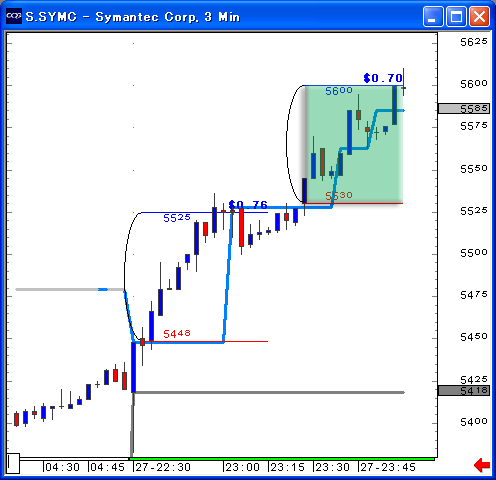Click the 5550 price scale label
Screen dimensions: 496x480
[474, 169]
